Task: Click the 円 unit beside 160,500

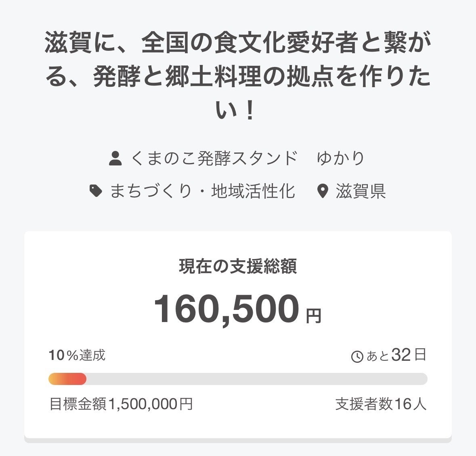Action: coord(314,316)
